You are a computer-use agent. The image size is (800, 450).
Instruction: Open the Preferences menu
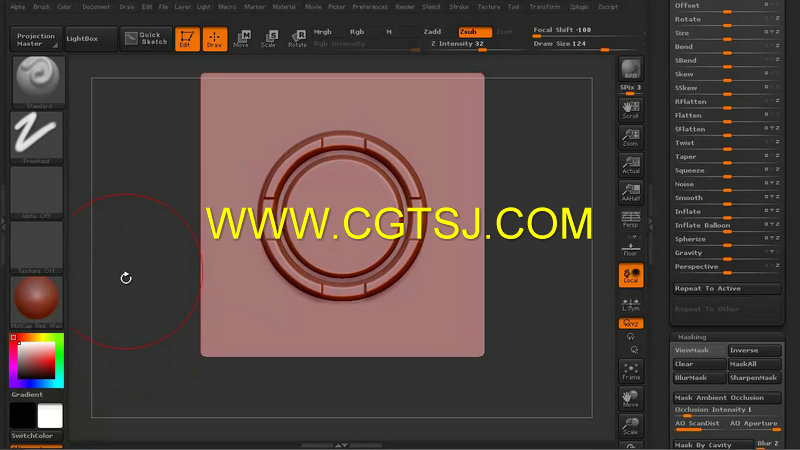pyautogui.click(x=370, y=7)
